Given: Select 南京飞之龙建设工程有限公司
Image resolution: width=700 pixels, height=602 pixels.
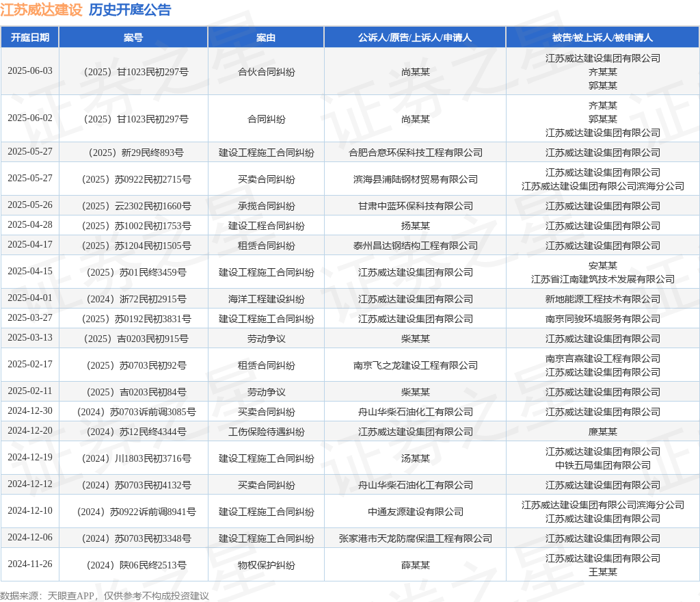Looking at the screenshot, I should 415,365.
